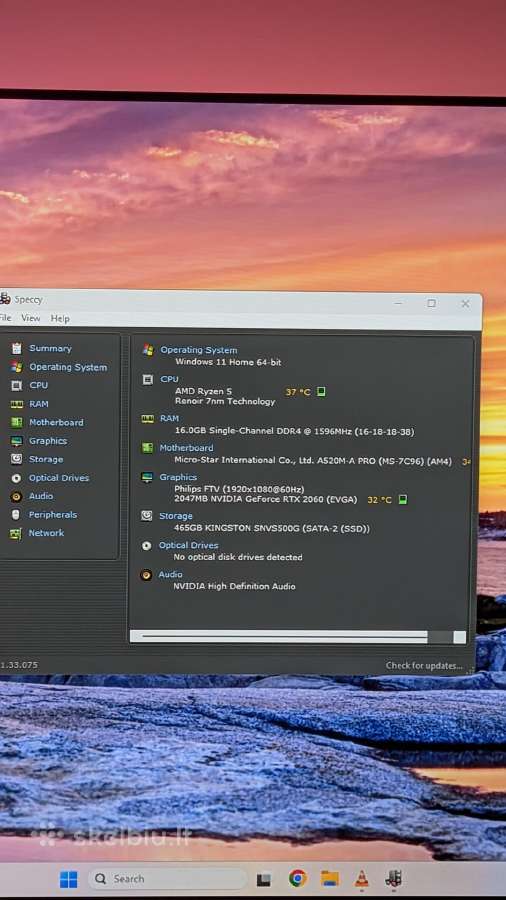Screen dimensions: 506x900
Task: Click the 16.0GB Single-Channel DDR4 line
Action: tap(294, 431)
